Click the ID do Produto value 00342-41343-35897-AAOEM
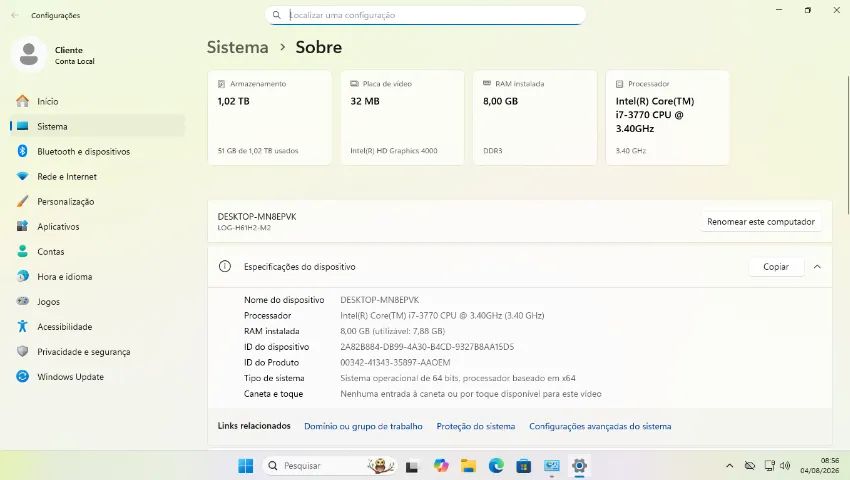 [x=395, y=362]
